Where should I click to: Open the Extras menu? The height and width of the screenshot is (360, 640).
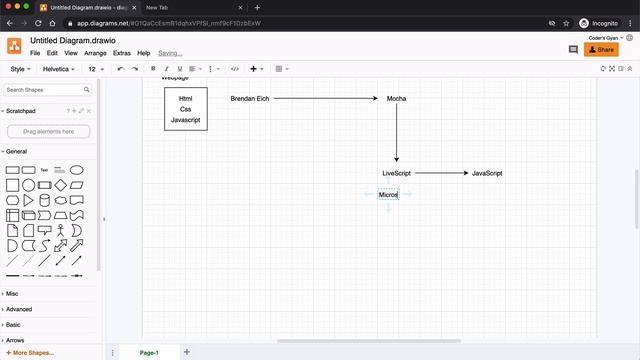(122, 53)
